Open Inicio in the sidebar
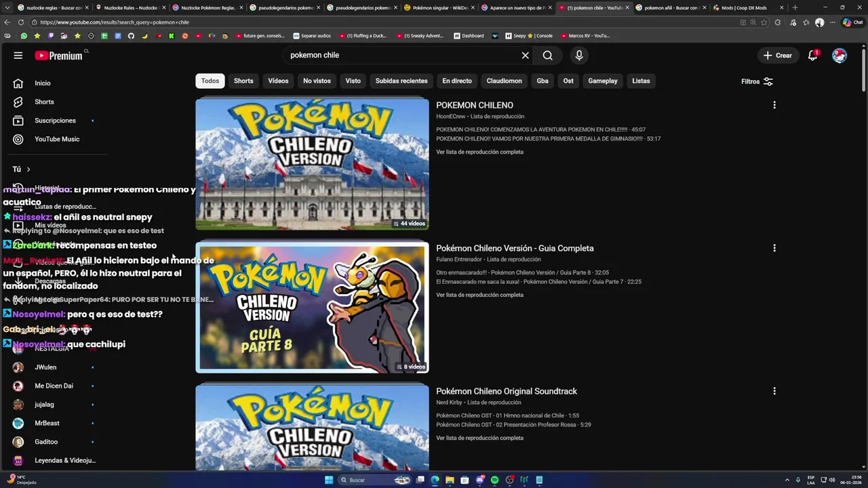 42,83
